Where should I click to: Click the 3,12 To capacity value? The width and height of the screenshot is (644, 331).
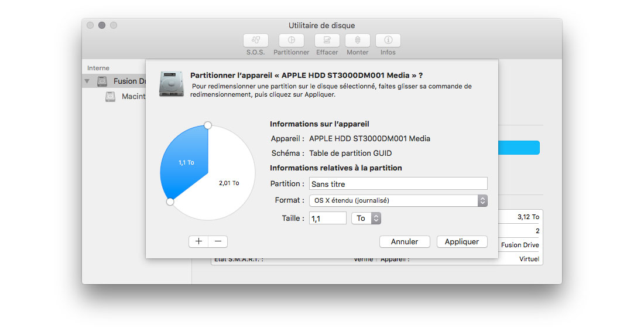(528, 217)
